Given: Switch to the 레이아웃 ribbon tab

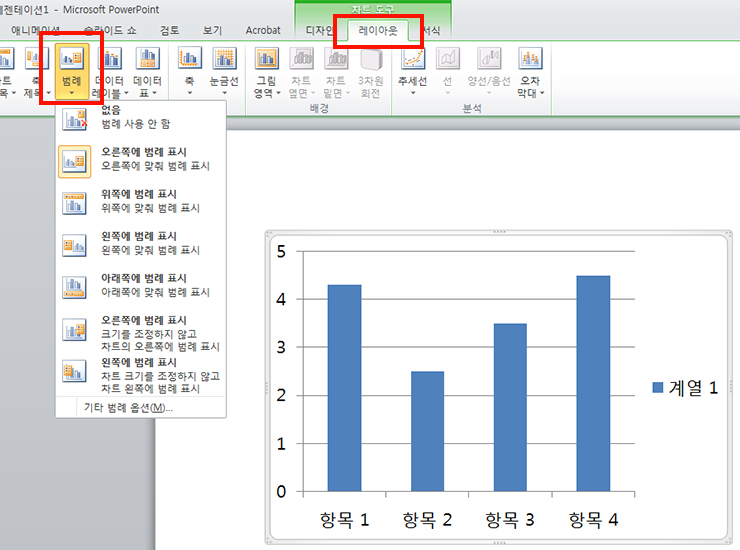Looking at the screenshot, I should [x=378, y=32].
